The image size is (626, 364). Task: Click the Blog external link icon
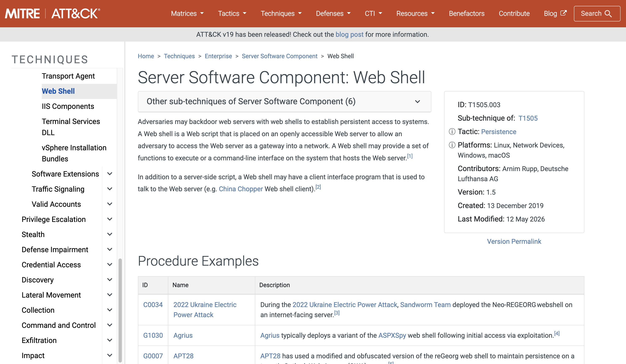[x=563, y=13]
